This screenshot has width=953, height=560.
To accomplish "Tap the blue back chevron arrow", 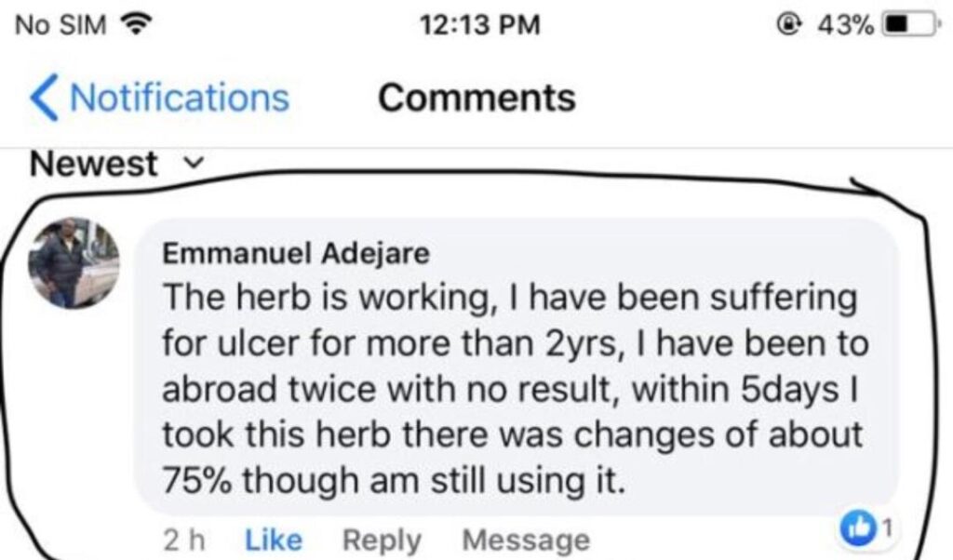I will pyautogui.click(x=43, y=99).
